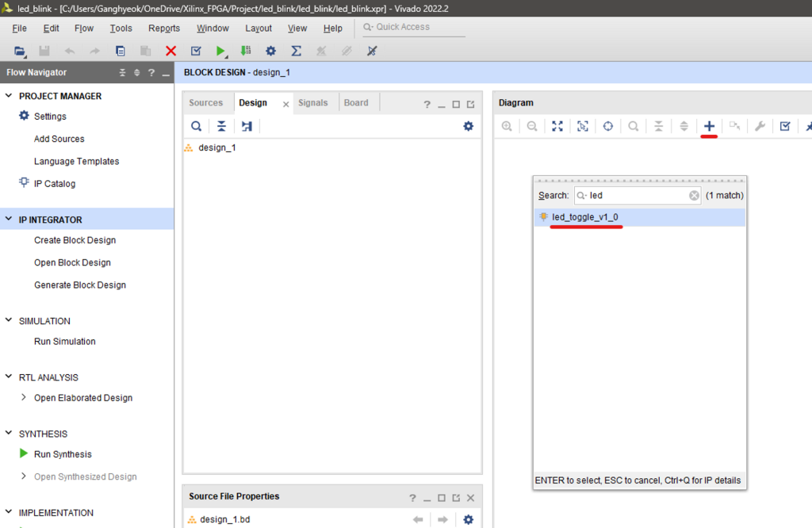The image size is (812, 528).
Task: Open Settings in Project Manager
Action: pyautogui.click(x=50, y=117)
